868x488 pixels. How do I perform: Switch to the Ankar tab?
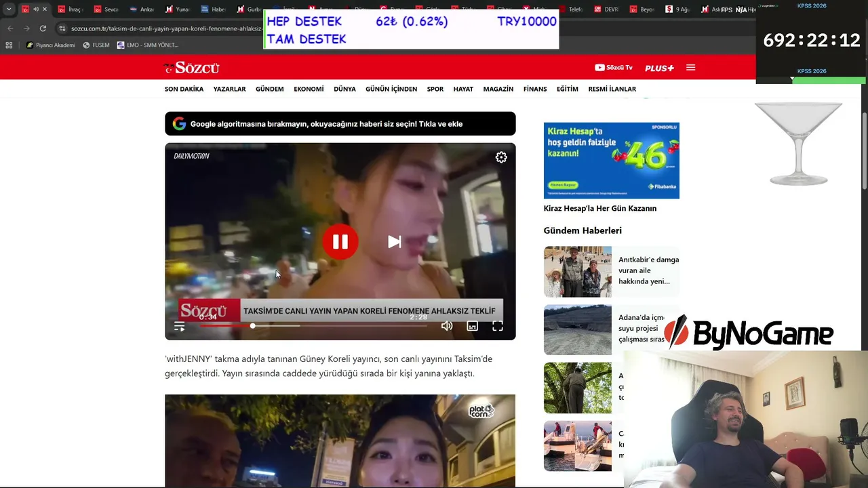pyautogui.click(x=142, y=9)
